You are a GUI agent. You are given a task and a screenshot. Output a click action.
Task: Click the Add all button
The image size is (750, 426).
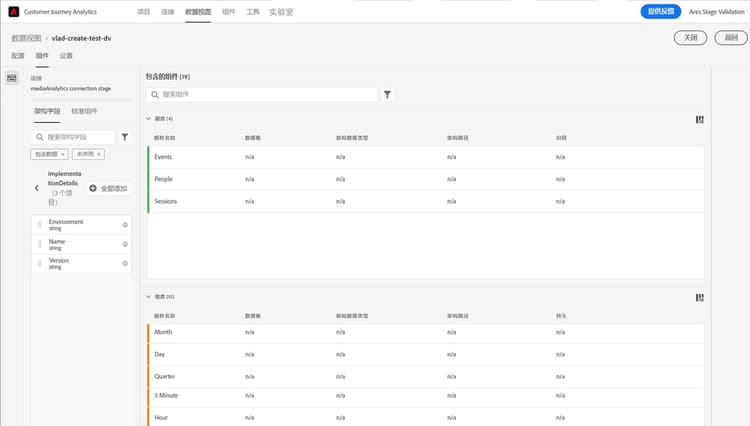pos(109,188)
